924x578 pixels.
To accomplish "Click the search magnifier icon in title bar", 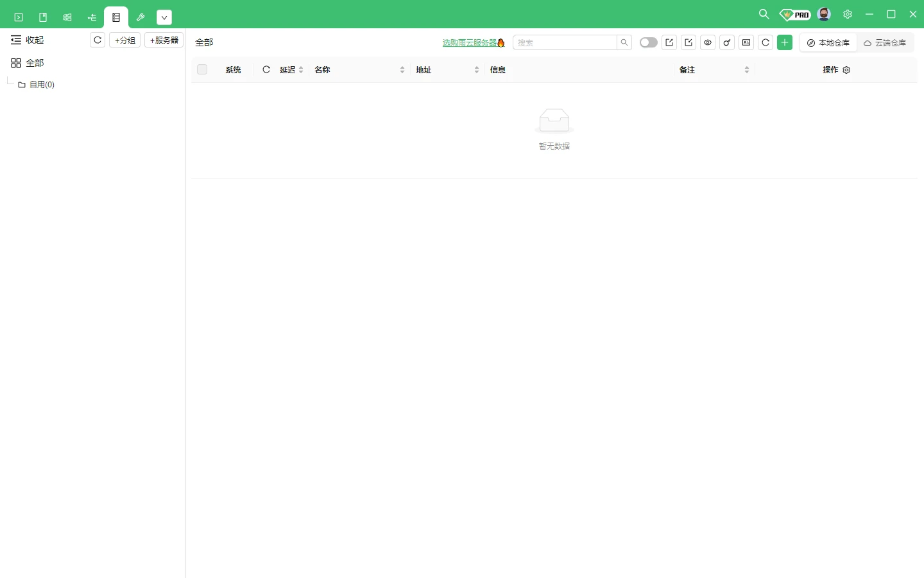I will click(x=764, y=13).
